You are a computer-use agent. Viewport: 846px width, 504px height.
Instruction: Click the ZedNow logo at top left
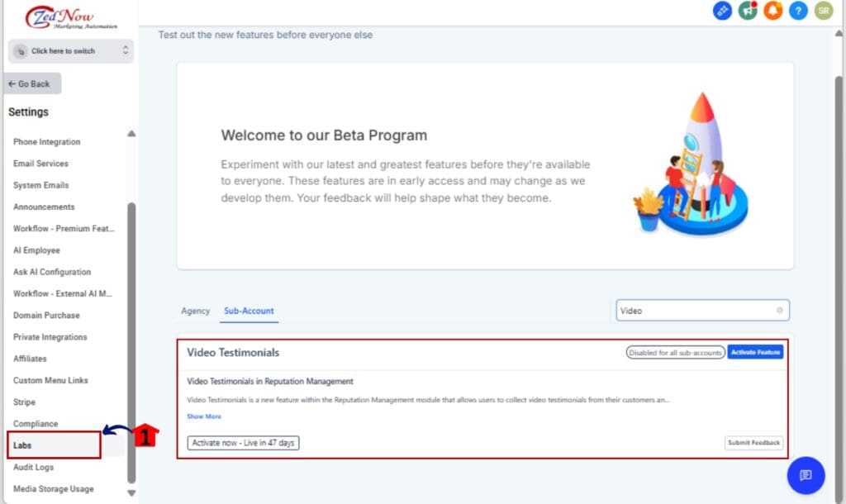point(70,17)
